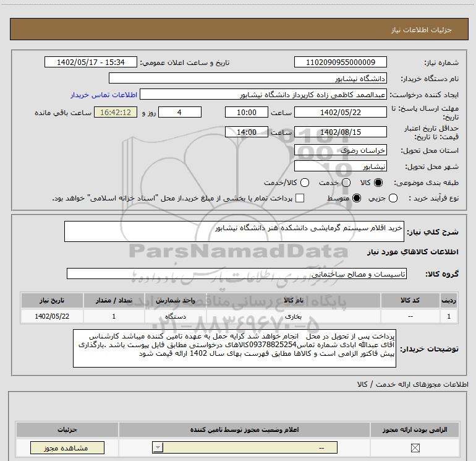This screenshot has width=476, height=461.
Task: Click the نام کالا column header
Action: point(293,300)
